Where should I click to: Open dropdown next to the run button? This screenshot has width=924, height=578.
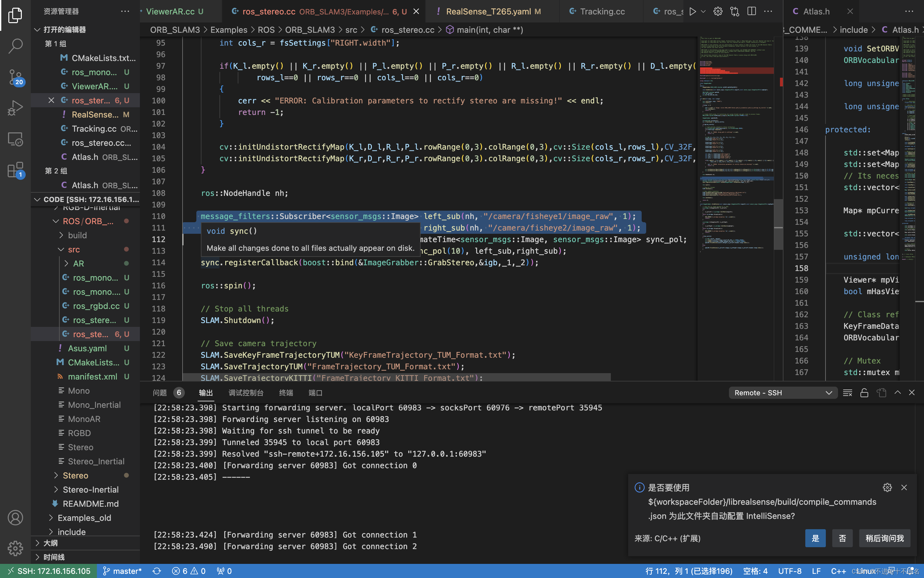pos(703,12)
